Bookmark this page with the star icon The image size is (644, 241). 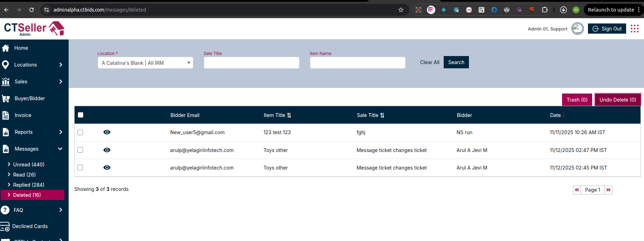[x=401, y=10]
